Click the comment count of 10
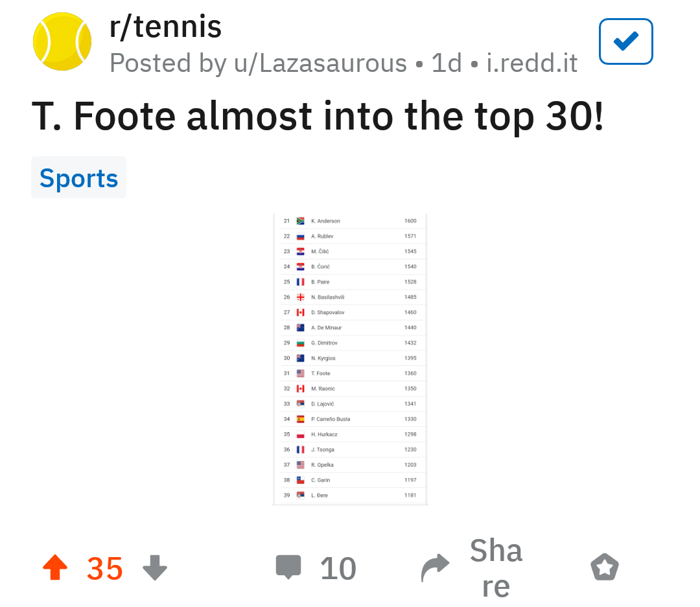This screenshot has width=700, height=607. tap(338, 568)
